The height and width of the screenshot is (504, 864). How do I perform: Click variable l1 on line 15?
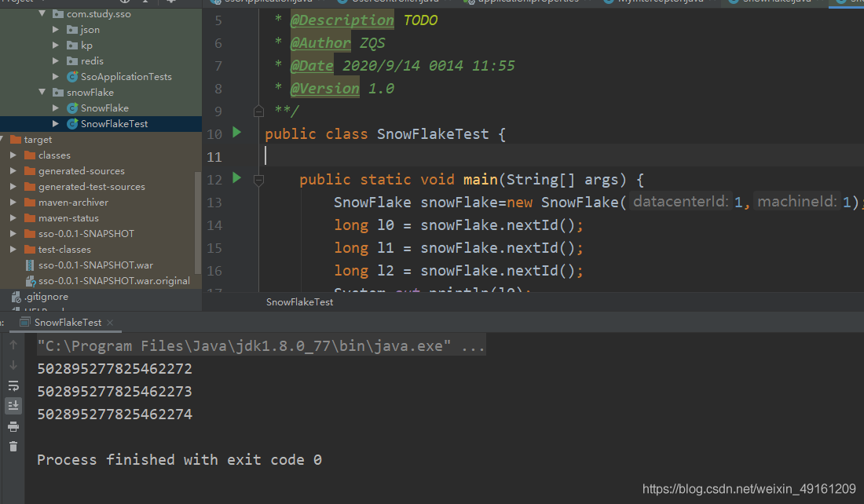(386, 248)
